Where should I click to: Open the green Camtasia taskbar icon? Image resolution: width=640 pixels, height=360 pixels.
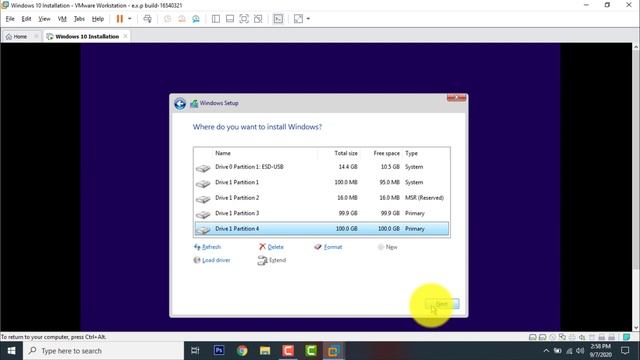[311, 351]
